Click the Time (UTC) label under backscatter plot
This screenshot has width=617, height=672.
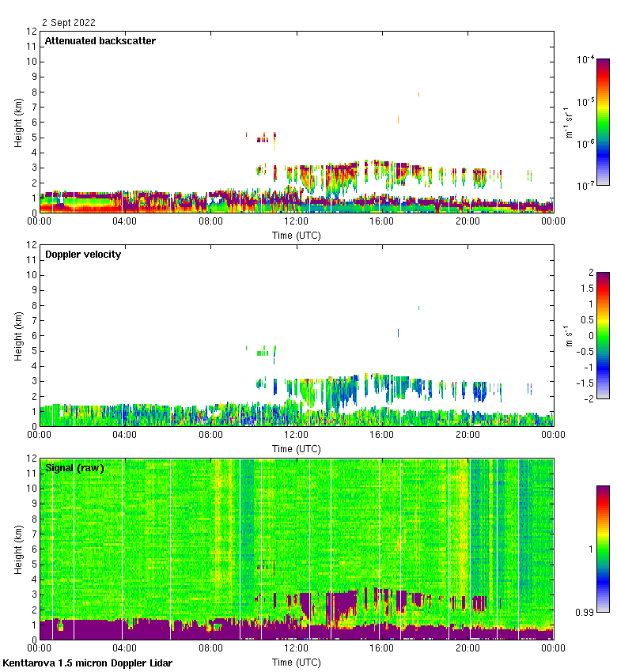(296, 236)
